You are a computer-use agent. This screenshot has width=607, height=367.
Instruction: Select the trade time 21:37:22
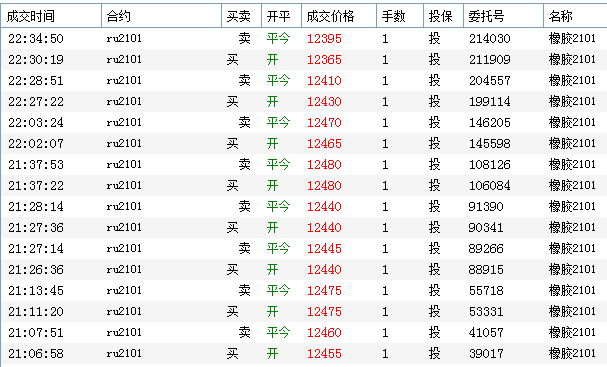click(x=36, y=186)
